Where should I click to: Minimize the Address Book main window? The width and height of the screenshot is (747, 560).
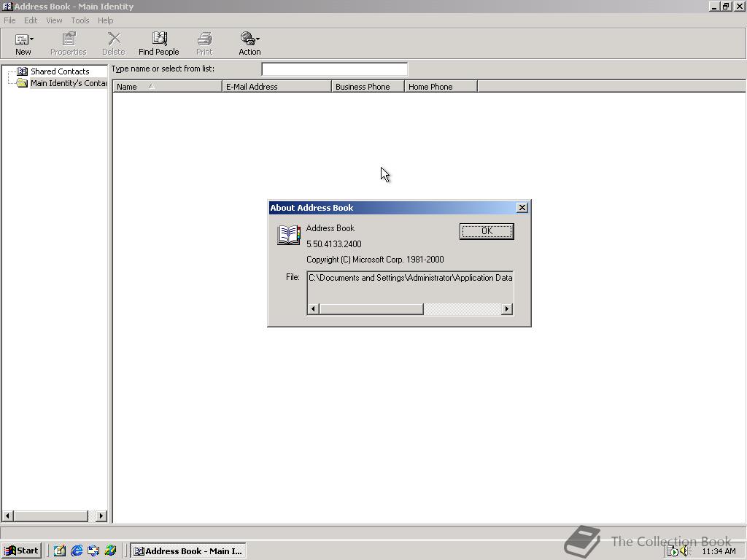tap(713, 7)
